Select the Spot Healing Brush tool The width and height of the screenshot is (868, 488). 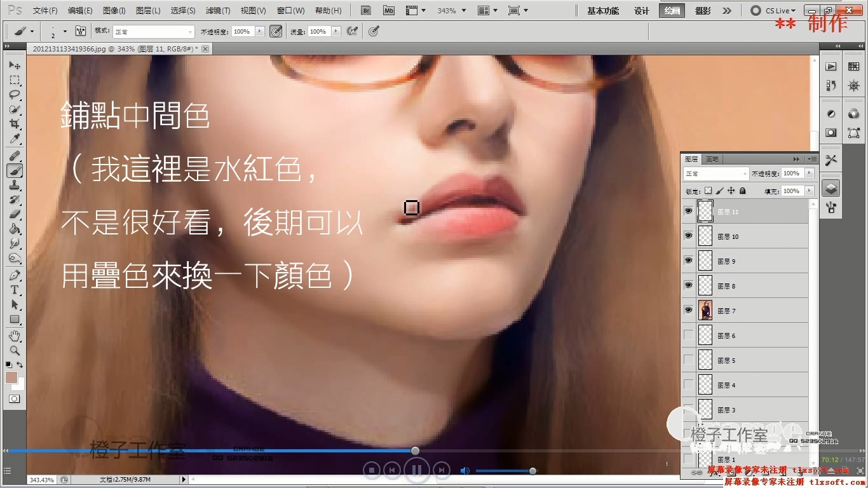15,156
